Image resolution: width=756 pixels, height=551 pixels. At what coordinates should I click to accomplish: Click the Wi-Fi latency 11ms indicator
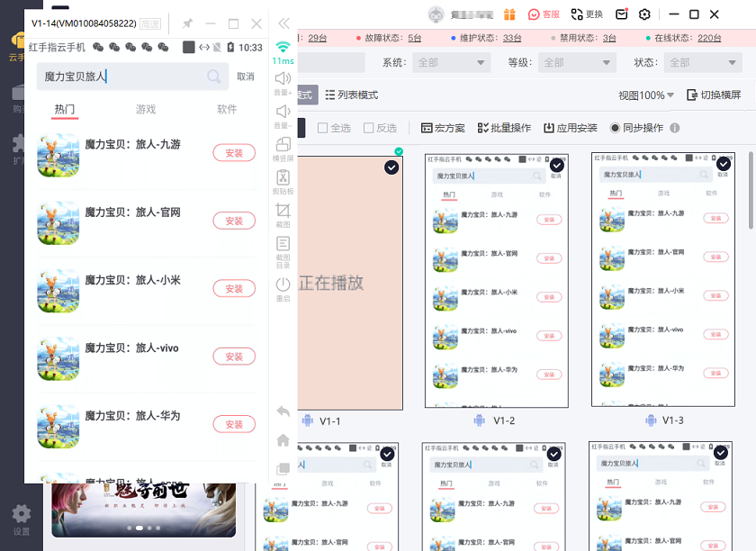(x=283, y=52)
